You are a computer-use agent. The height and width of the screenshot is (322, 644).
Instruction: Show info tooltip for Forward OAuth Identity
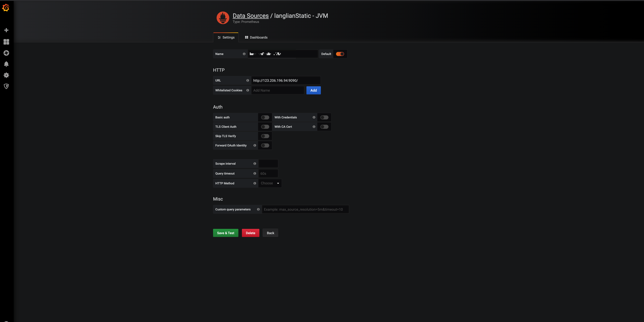(x=254, y=146)
